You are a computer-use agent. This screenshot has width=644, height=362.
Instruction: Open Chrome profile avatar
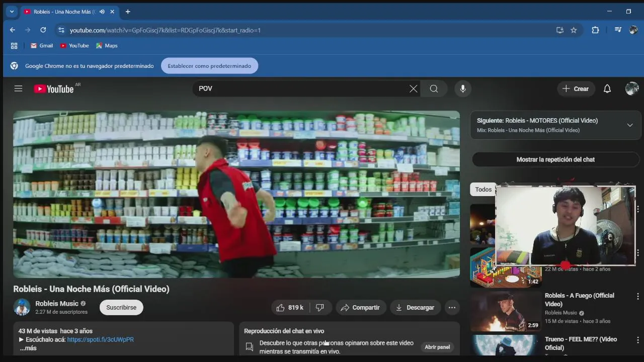point(633,30)
